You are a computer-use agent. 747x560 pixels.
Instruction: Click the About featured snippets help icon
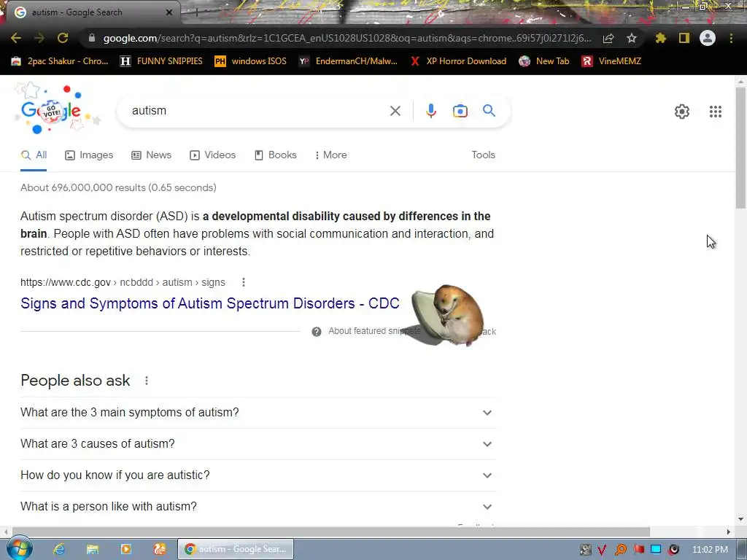coord(317,332)
